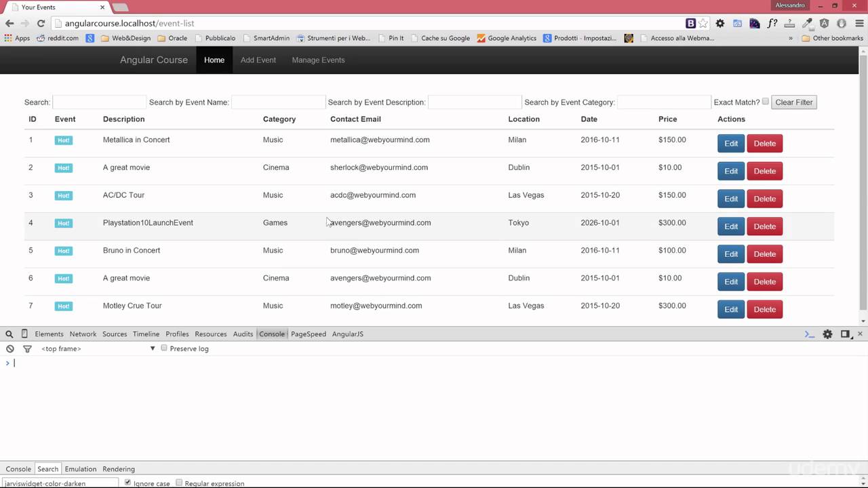Click the Angular Course brand link
The image size is (868, 488).
(x=154, y=60)
